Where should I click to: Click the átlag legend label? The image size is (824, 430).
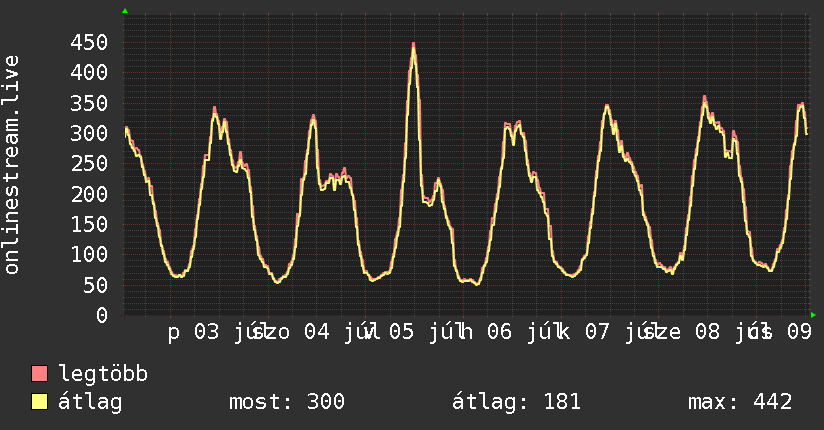coord(90,402)
